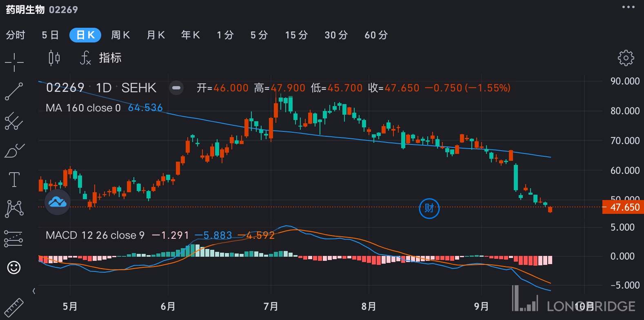Viewport: 644px width, 320px height.
Task: Select the forecast measurement tool
Action: [x=13, y=238]
